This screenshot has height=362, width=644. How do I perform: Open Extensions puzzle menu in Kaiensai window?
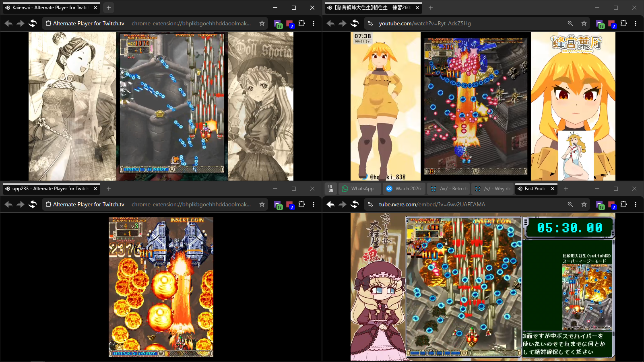coord(301,23)
